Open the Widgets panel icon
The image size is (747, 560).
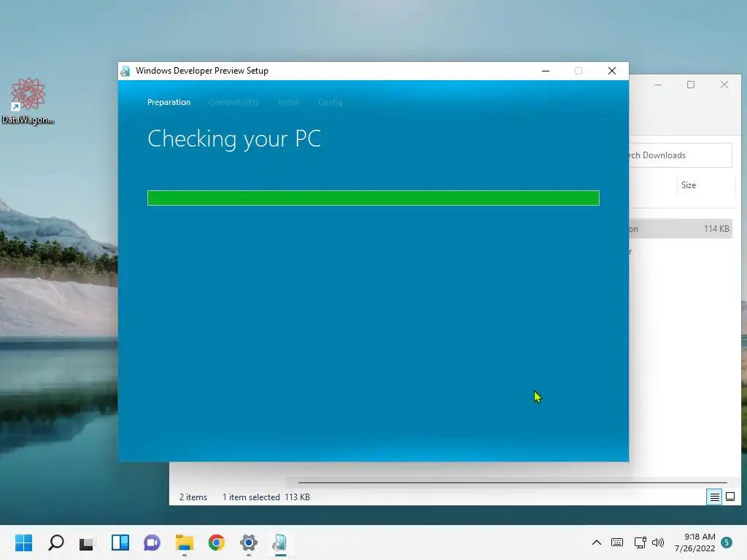120,542
